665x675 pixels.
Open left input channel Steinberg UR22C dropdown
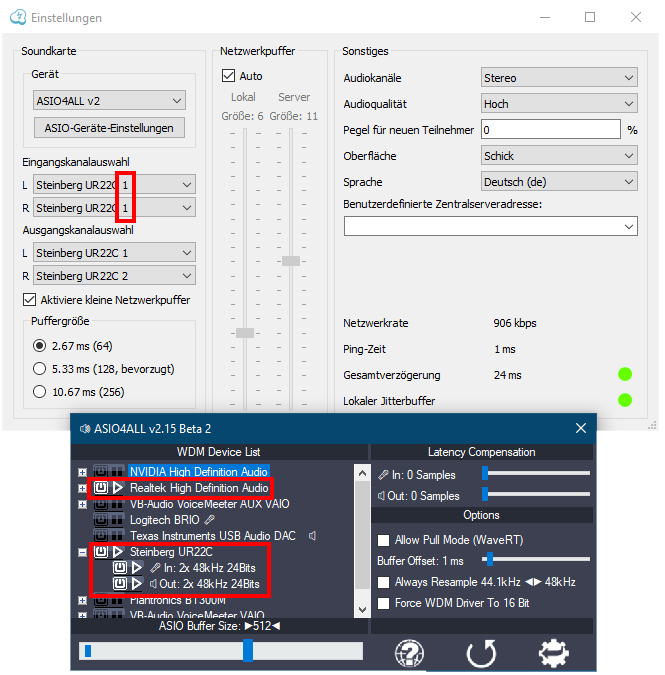coord(114,185)
